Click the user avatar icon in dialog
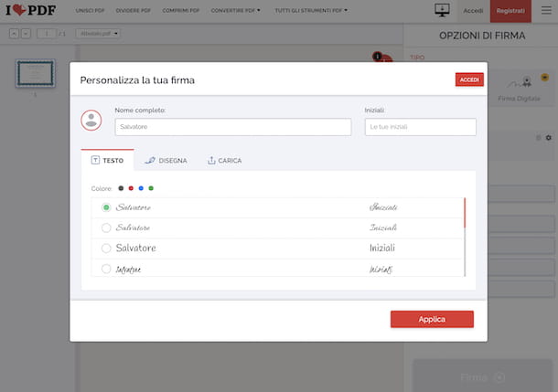Image resolution: width=558 pixels, height=392 pixels. pos(91,120)
